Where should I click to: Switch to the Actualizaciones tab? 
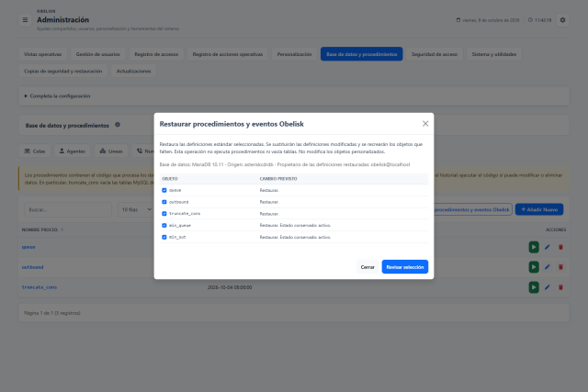pos(133,71)
